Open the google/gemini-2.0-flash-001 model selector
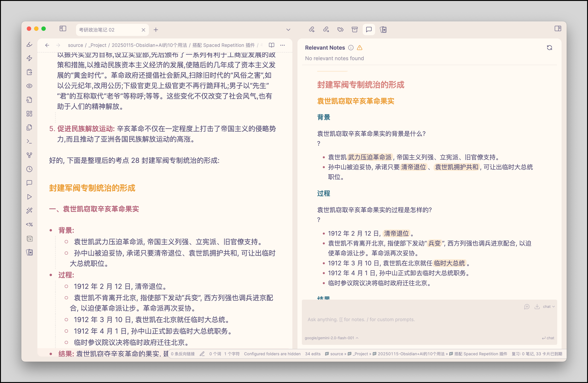 click(331, 338)
